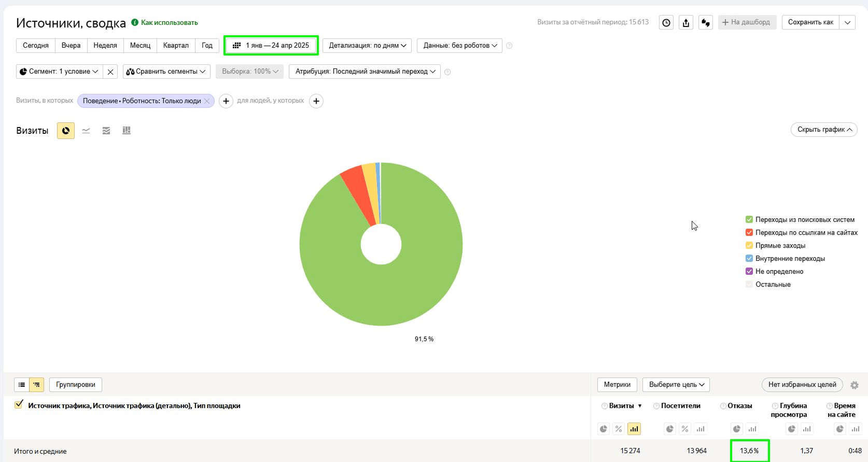This screenshot has height=462, width=868.
Task: Click the 'Группировки' button
Action: (x=76, y=385)
